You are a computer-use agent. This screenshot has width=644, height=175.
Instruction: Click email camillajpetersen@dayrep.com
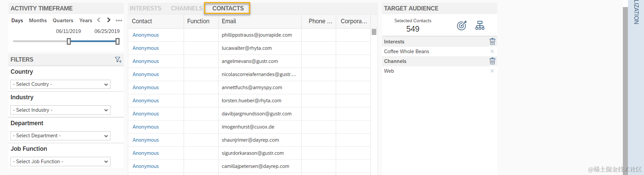click(255, 166)
